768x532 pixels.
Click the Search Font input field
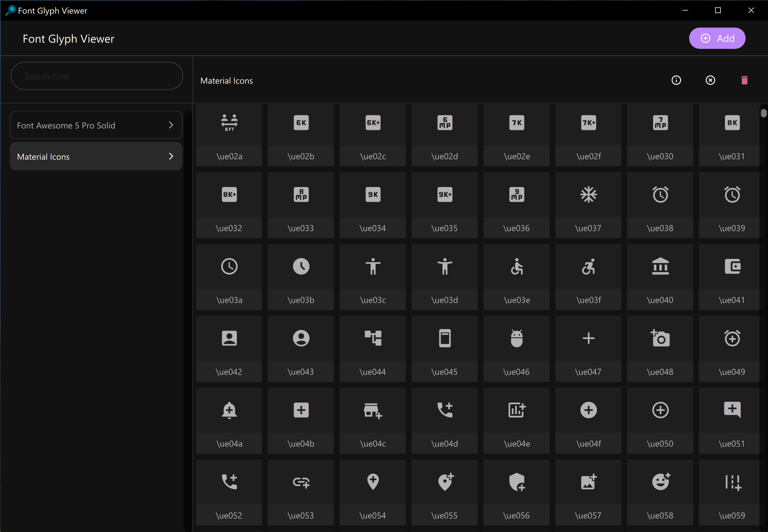97,76
